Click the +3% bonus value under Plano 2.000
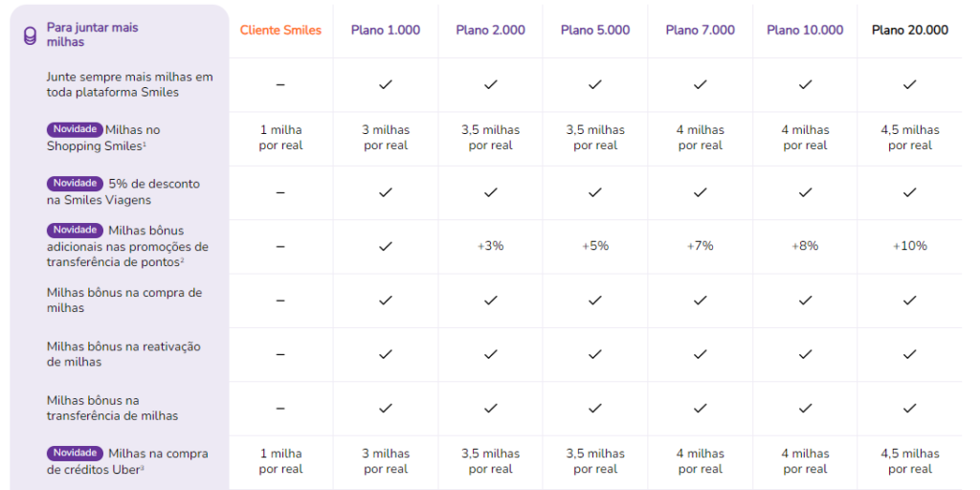This screenshot has width=980, height=490. pos(490,246)
